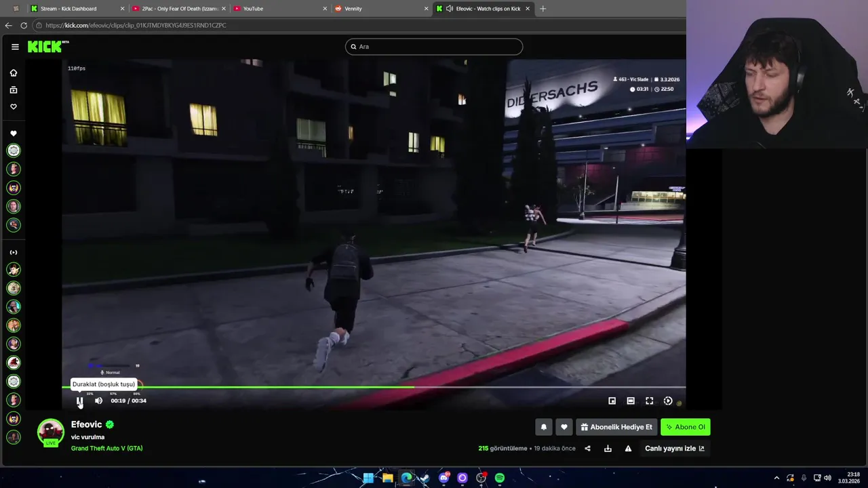Focus the Ara search field

pyautogui.click(x=434, y=47)
